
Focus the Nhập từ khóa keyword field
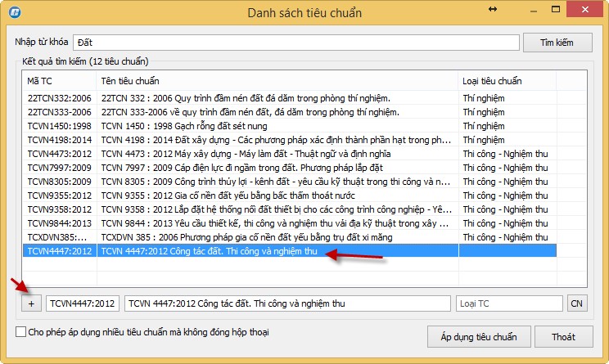[x=295, y=43]
